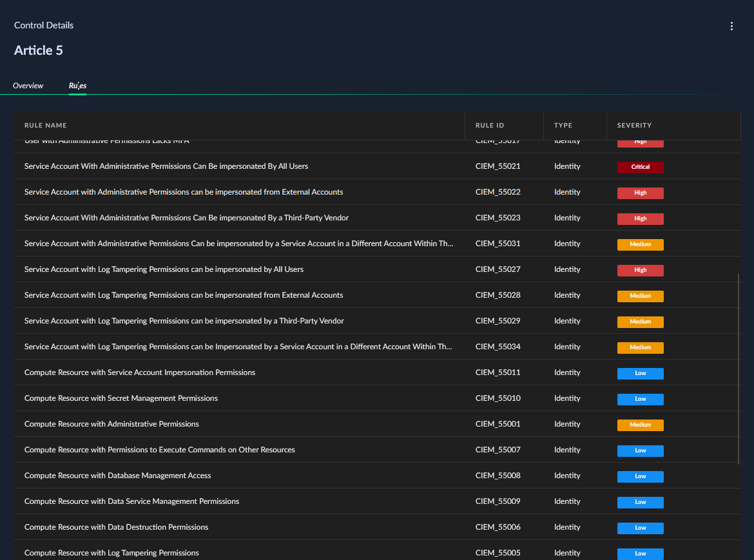Sort by the Rule Name column header

[x=46, y=126]
